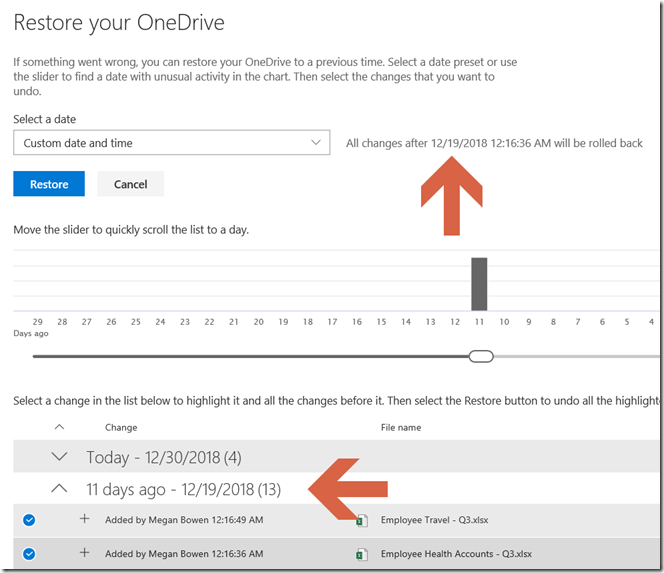The height and width of the screenshot is (573, 664).
Task: Click the 29 days ago axis label
Action: pos(38,322)
